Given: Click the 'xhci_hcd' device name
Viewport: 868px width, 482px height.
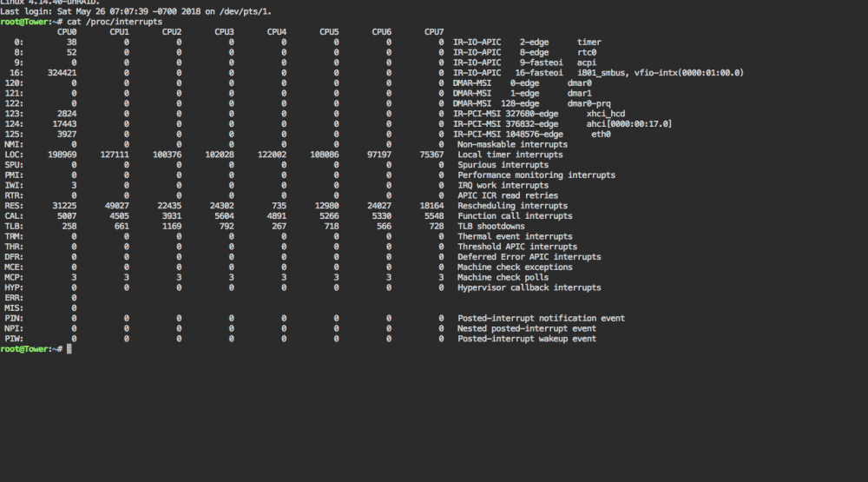Looking at the screenshot, I should coord(606,114).
